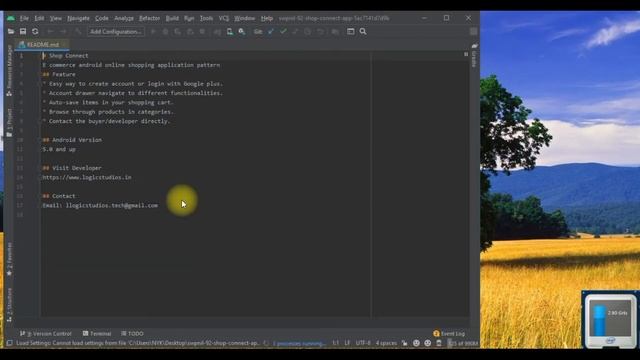The width and height of the screenshot is (640, 360).
Task: Open the Project side panel
Action: (9, 122)
